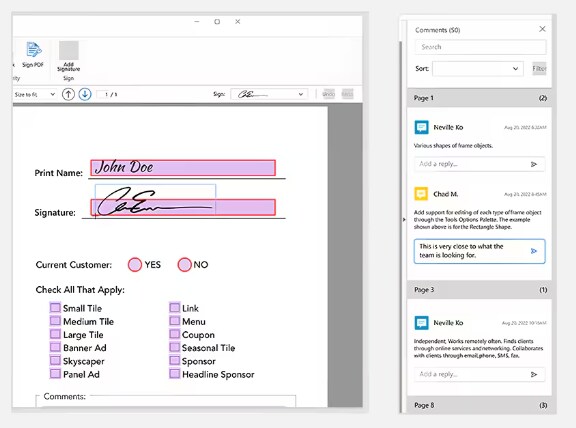Open the Sign signature dropdown
The width and height of the screenshot is (576, 428).
click(269, 94)
